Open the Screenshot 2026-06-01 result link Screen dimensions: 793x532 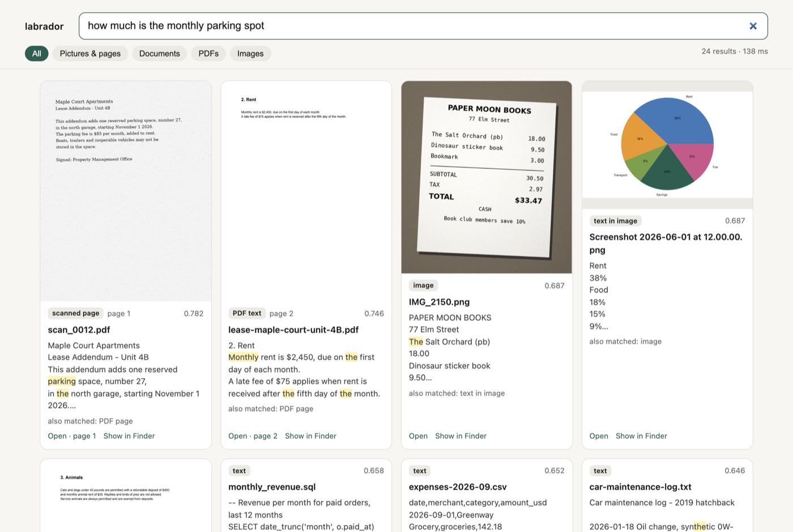tap(599, 436)
